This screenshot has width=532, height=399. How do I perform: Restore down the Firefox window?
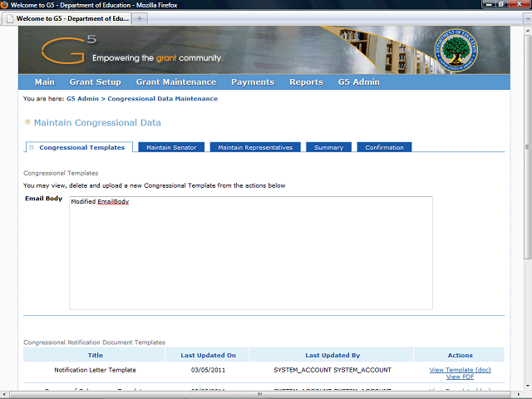click(501, 4)
